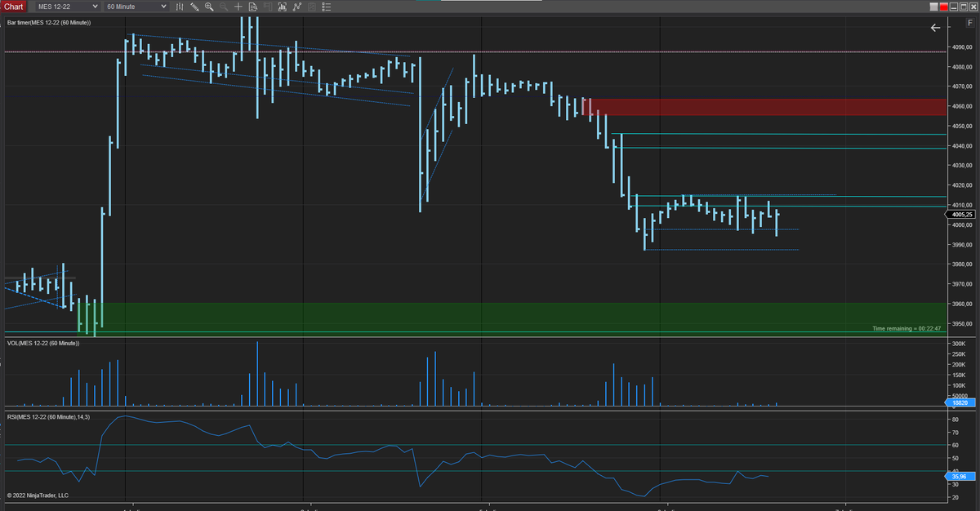Click the bracketed bars toolbar icon
Viewport: 980px width, 511px height.
pyautogui.click(x=282, y=7)
